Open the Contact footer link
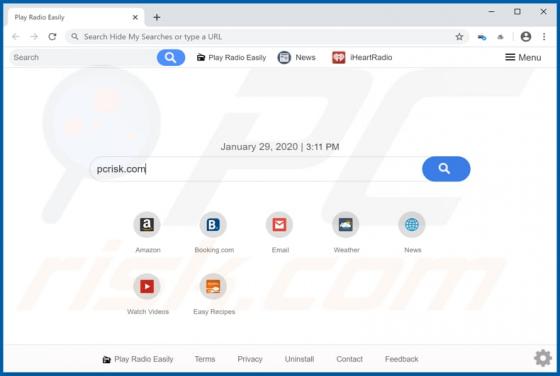Image resolution: width=560 pixels, height=376 pixels. click(x=349, y=359)
